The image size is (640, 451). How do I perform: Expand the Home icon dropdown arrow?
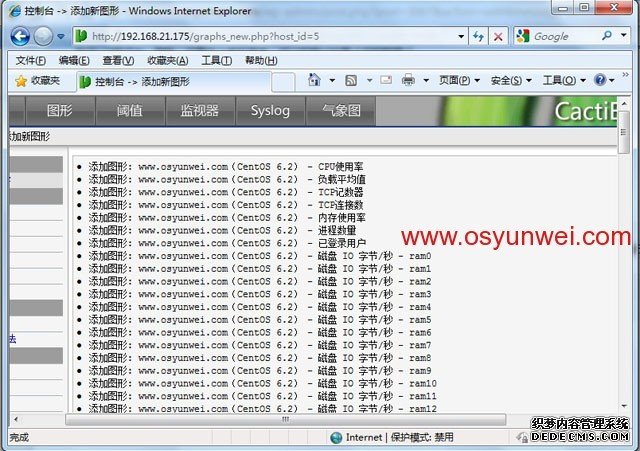tap(332, 80)
